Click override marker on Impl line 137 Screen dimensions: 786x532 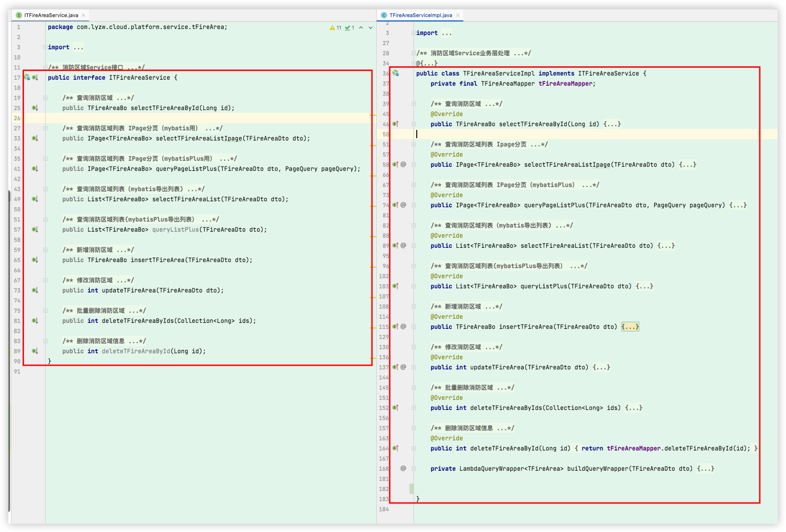tap(395, 367)
